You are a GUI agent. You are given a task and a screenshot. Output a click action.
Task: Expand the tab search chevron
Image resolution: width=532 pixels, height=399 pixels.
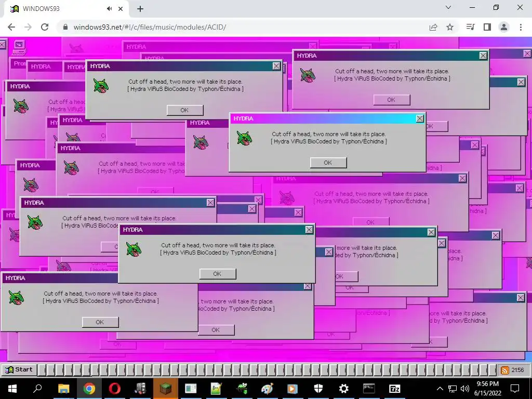pyautogui.click(x=448, y=7)
